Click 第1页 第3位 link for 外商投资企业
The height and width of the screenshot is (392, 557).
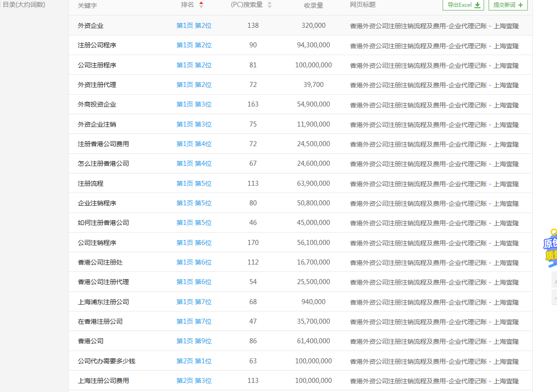click(x=194, y=104)
